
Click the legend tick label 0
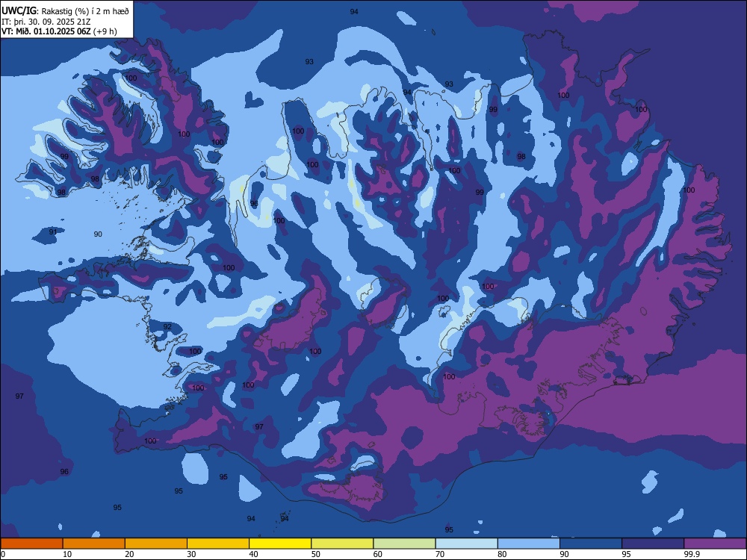[x=3, y=554]
